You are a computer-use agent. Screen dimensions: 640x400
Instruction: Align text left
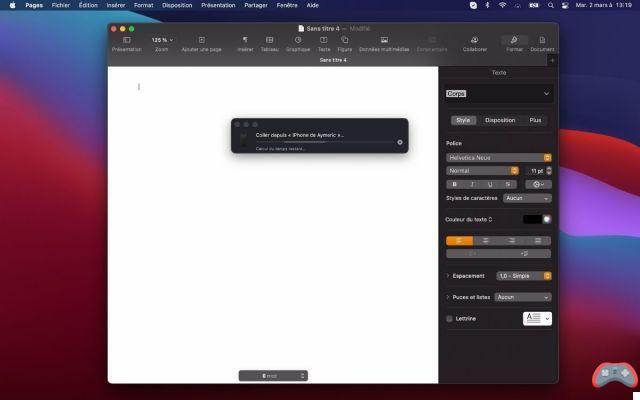459,241
